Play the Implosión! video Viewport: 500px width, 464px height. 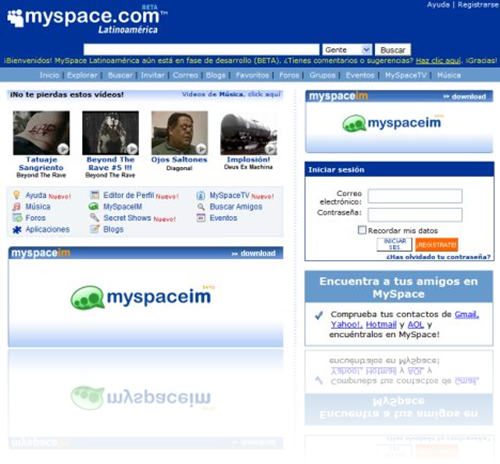[270, 148]
